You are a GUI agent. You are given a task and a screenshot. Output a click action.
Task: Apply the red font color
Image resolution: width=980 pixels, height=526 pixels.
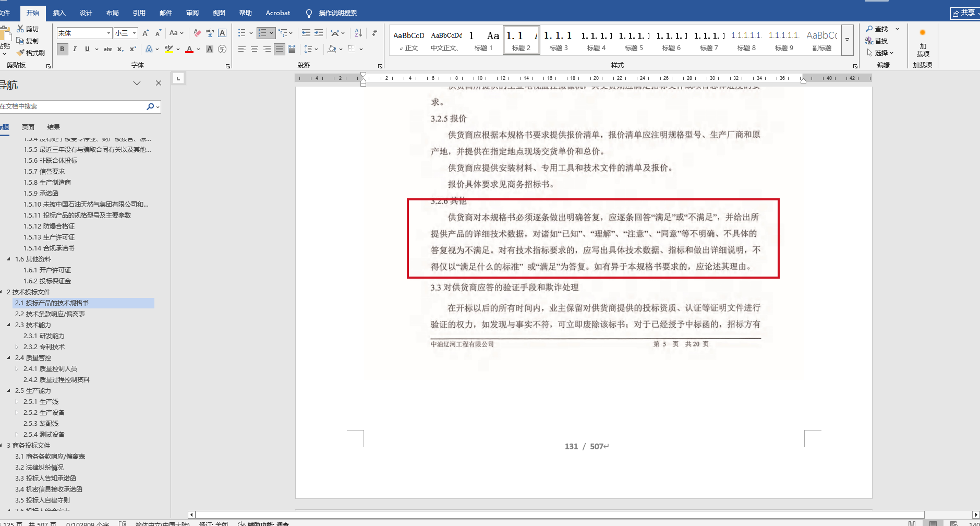click(x=189, y=49)
